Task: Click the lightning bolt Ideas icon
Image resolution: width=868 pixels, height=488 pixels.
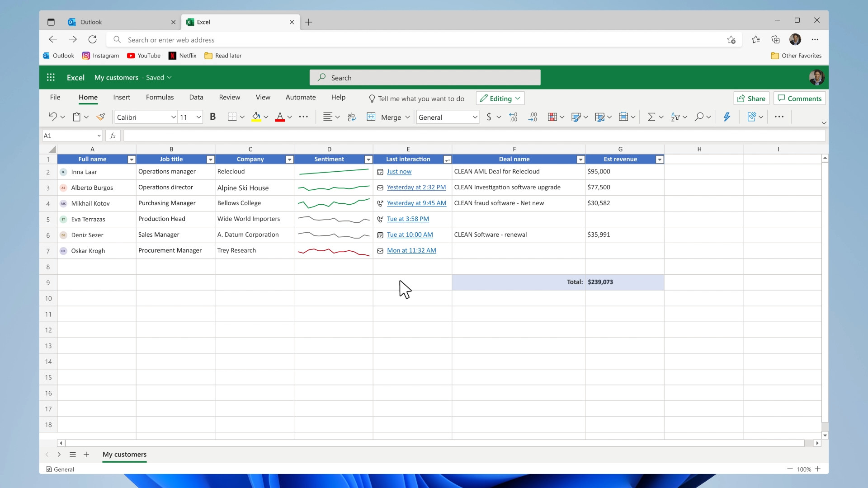Action: point(726,117)
